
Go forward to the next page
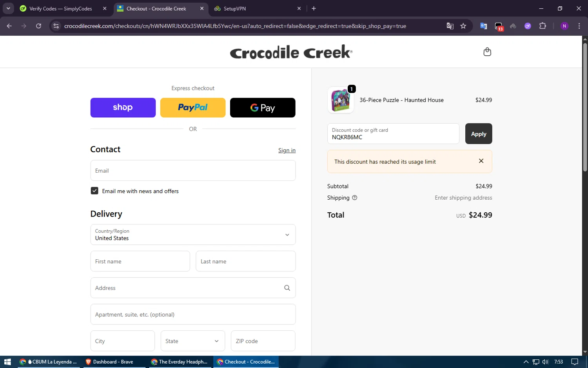tap(24, 26)
